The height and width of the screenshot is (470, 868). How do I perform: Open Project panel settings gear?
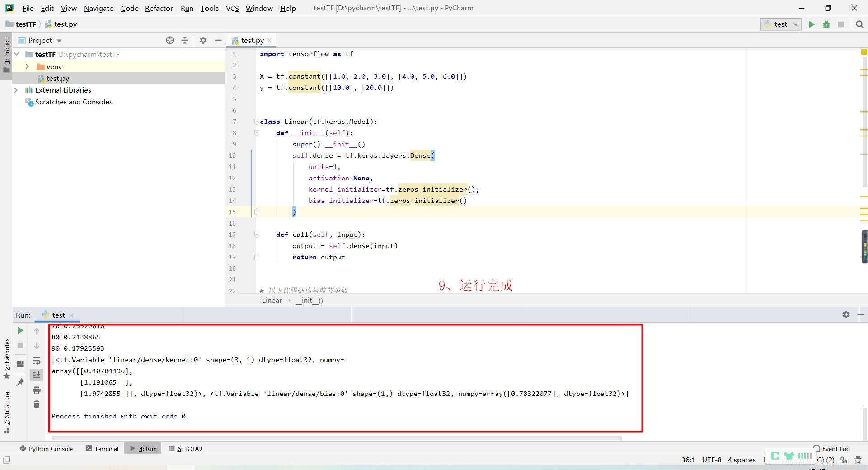pos(203,40)
